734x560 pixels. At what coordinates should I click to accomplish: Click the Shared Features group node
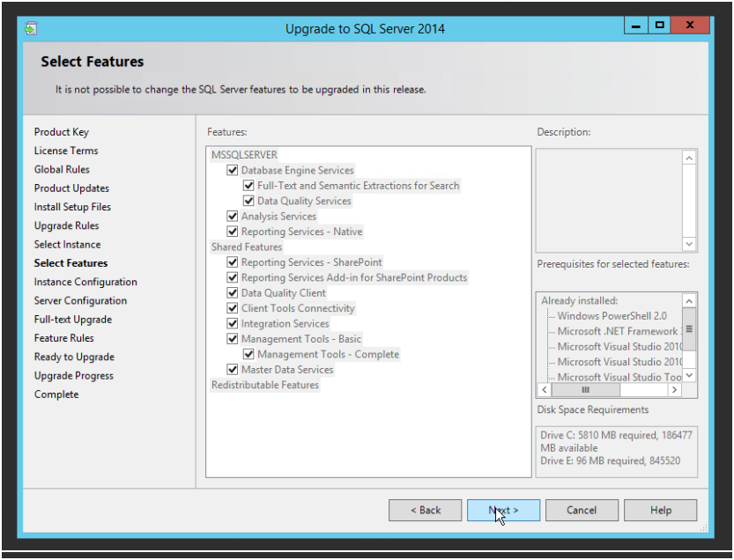pyautogui.click(x=247, y=247)
